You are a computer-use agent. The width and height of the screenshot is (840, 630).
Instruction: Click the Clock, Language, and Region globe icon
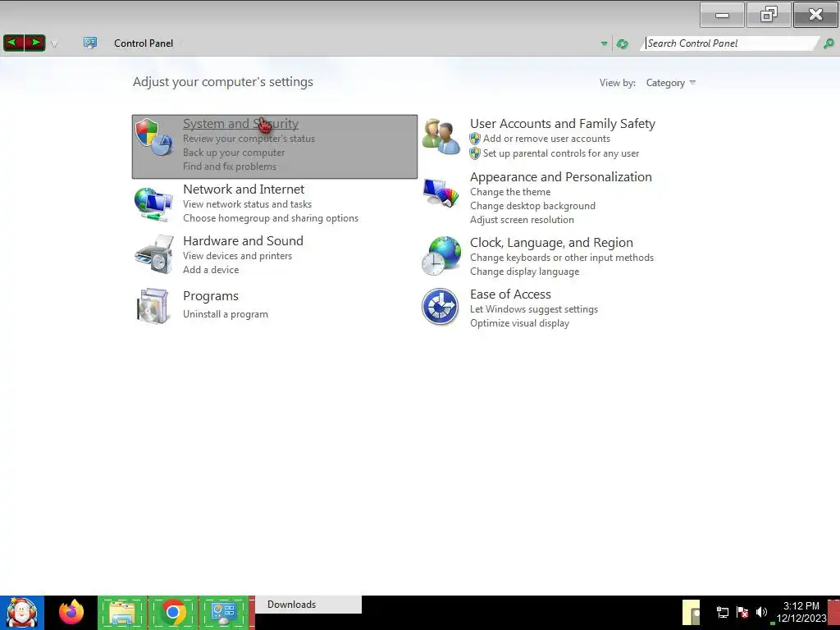click(441, 256)
